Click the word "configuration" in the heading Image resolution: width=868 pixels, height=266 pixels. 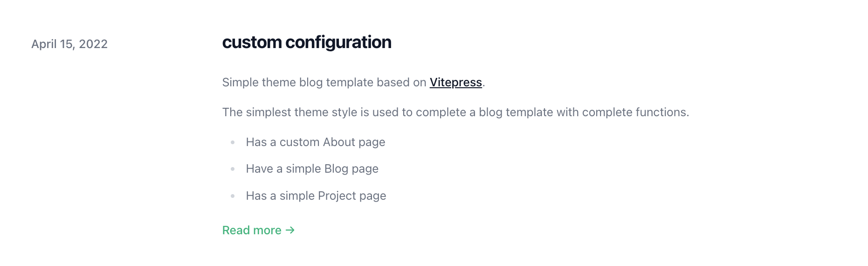pyautogui.click(x=338, y=42)
